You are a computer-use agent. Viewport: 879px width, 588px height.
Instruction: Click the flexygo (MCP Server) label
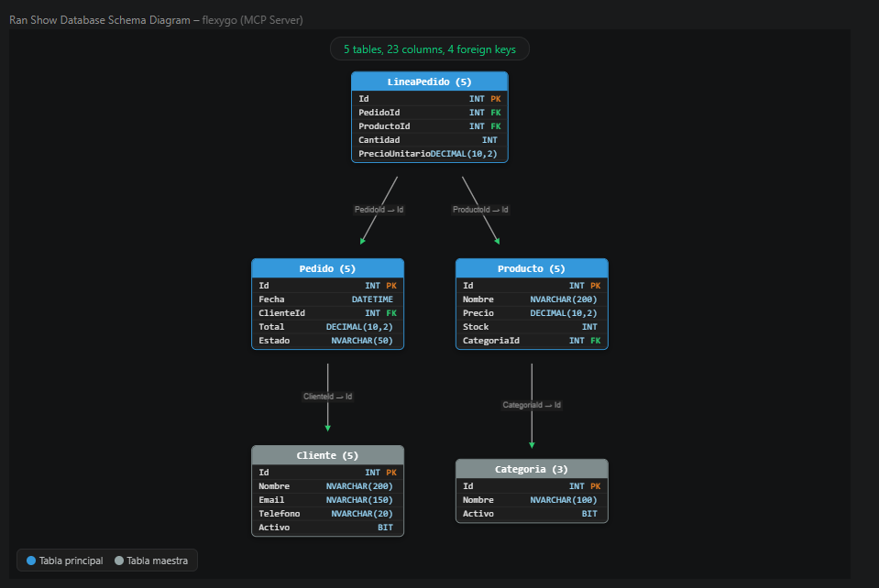pyautogui.click(x=252, y=20)
